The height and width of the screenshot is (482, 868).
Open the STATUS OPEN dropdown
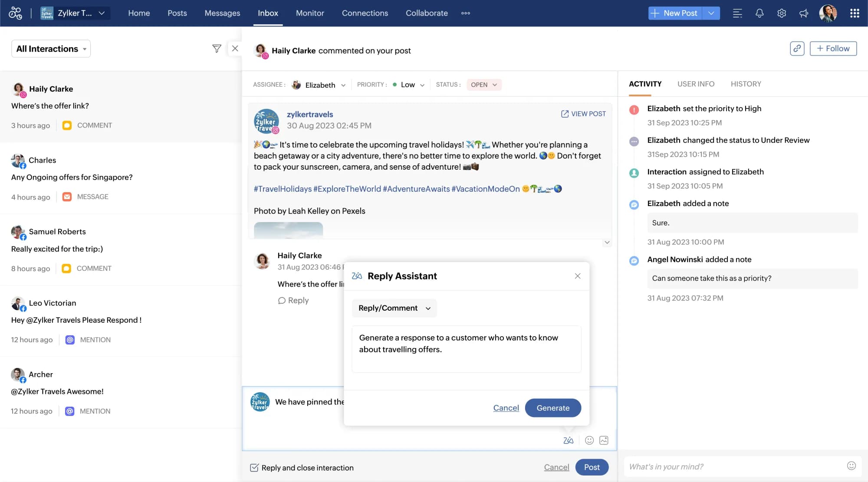coord(484,85)
